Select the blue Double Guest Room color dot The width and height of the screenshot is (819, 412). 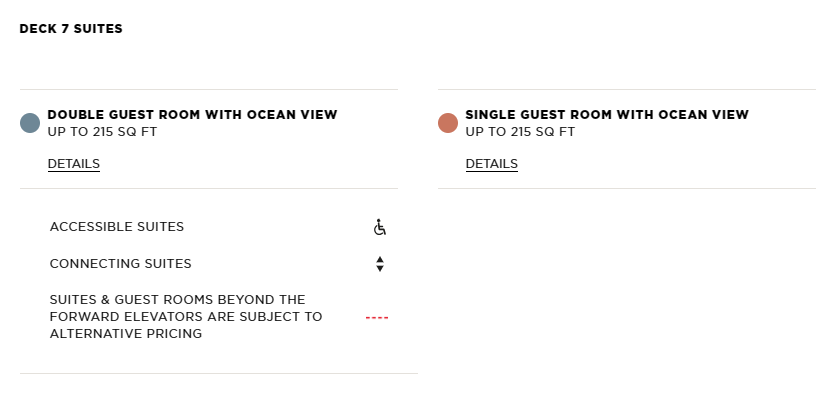(x=30, y=123)
